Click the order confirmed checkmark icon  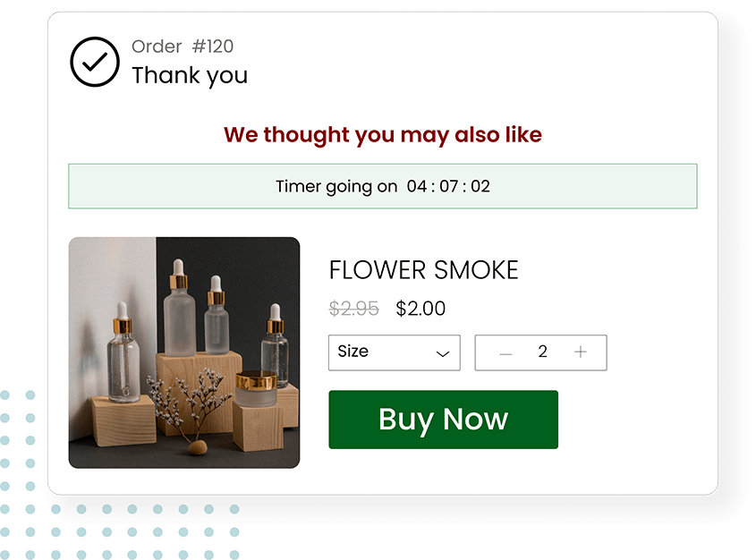pyautogui.click(x=95, y=62)
